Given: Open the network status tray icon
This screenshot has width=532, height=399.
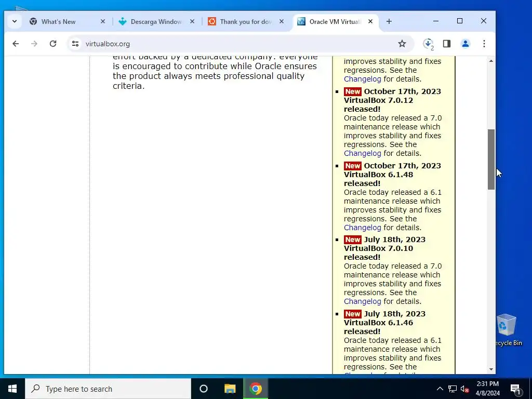Looking at the screenshot, I should [453, 389].
